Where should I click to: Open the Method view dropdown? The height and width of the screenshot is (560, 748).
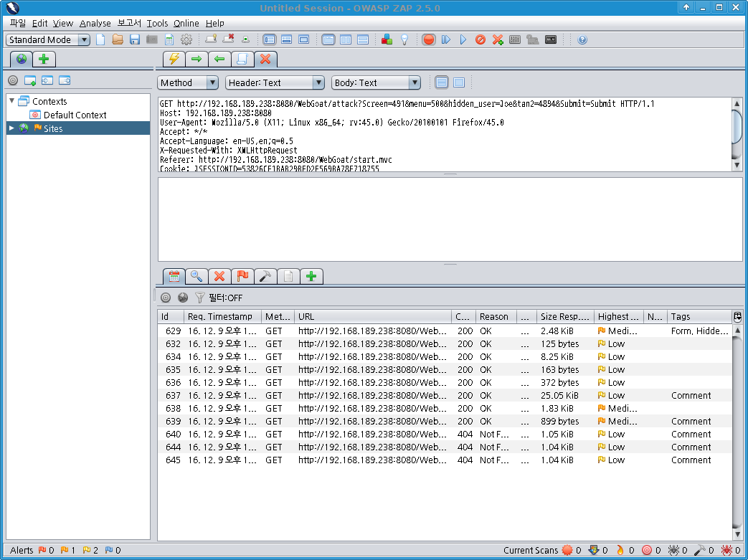click(187, 82)
